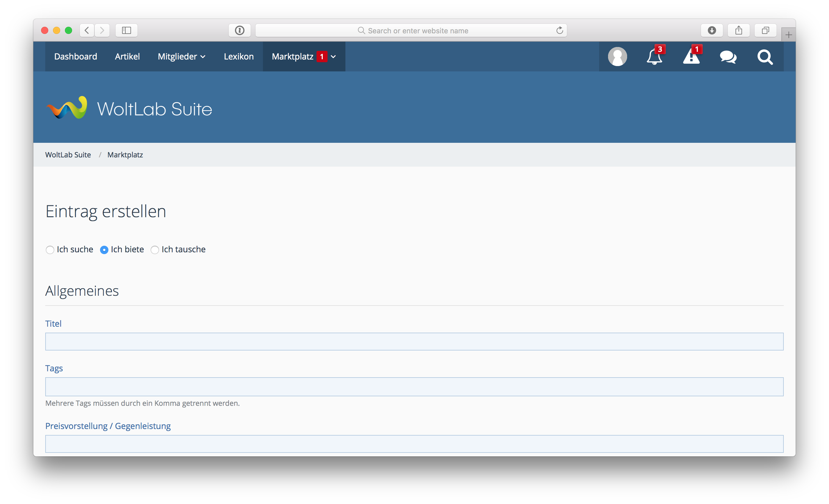829x504 pixels.
Task: Go to the Lexikon menu item
Action: 239,57
